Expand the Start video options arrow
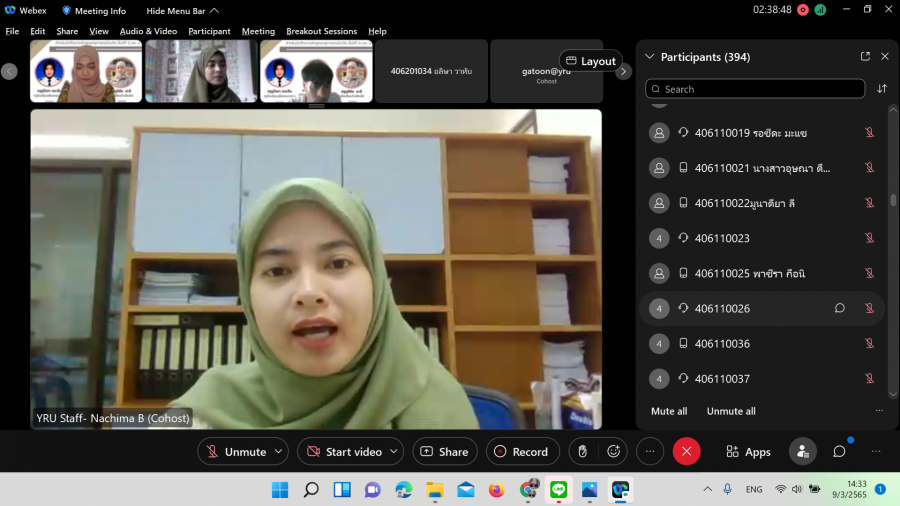The width and height of the screenshot is (900, 506). 394,451
